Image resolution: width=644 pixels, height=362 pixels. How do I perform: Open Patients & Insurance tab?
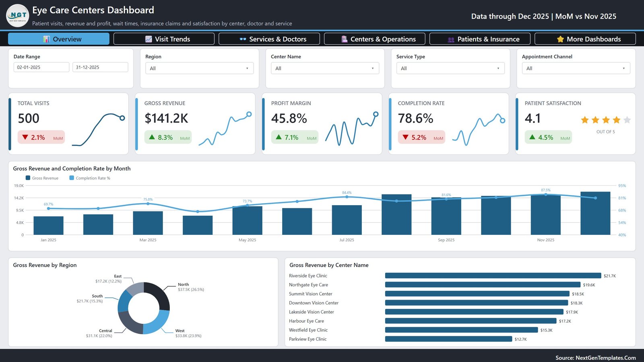480,39
